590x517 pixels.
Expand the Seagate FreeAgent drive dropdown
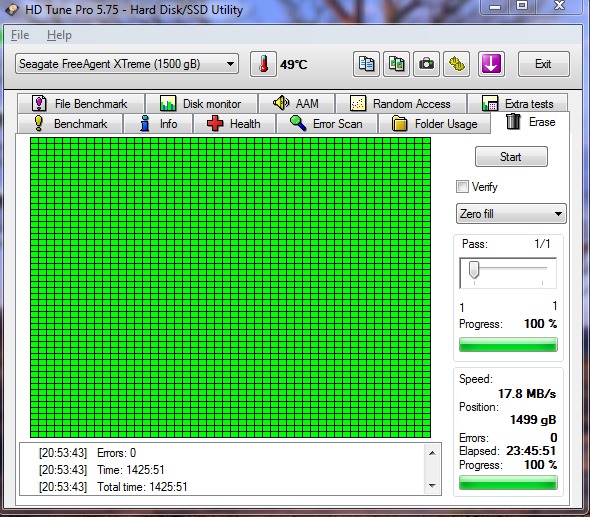click(x=127, y=64)
